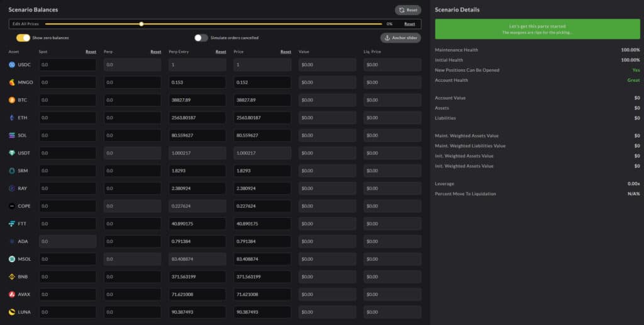
Task: Reset the Spot column values
Action: 91,52
